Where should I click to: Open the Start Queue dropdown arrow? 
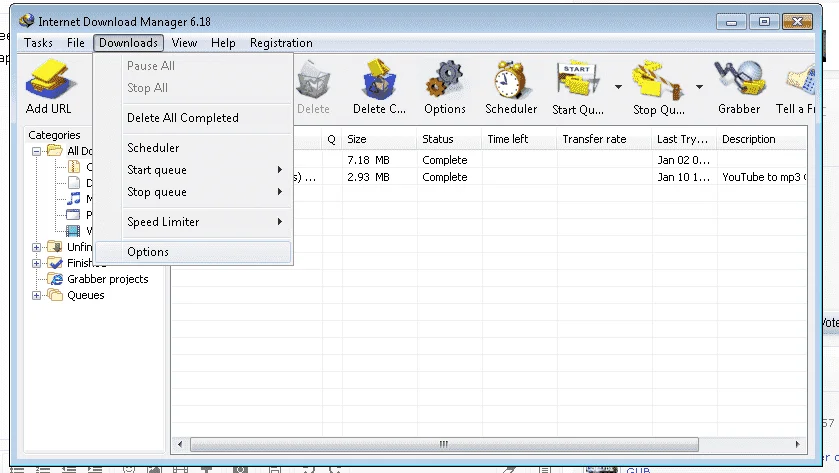pos(618,87)
